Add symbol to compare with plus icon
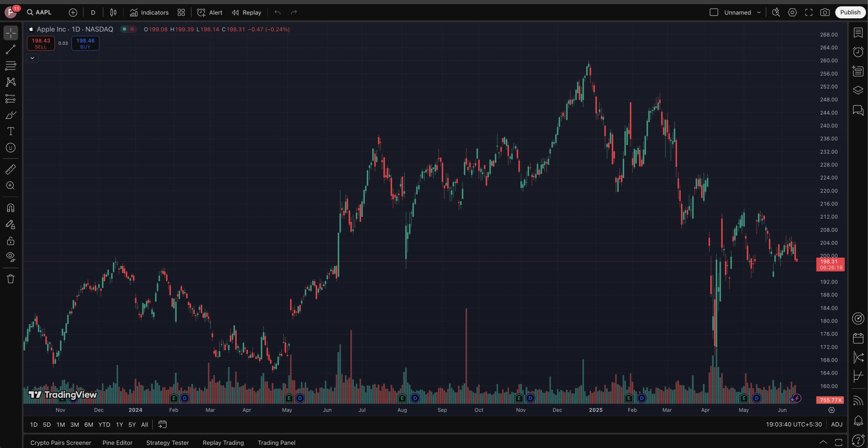 [73, 13]
